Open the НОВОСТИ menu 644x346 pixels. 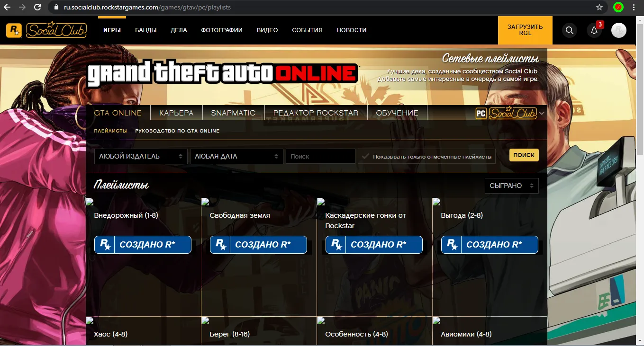pyautogui.click(x=352, y=30)
